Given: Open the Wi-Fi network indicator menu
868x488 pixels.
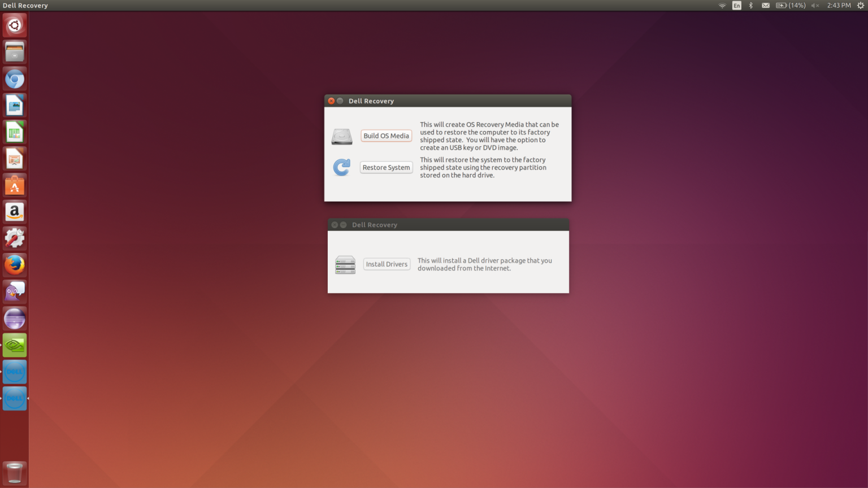Looking at the screenshot, I should [x=722, y=5].
